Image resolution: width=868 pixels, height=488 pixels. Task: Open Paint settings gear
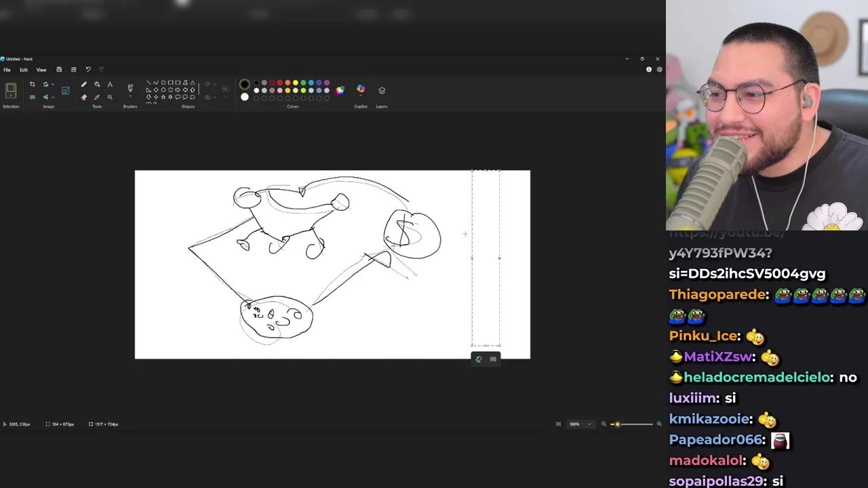[x=659, y=69]
